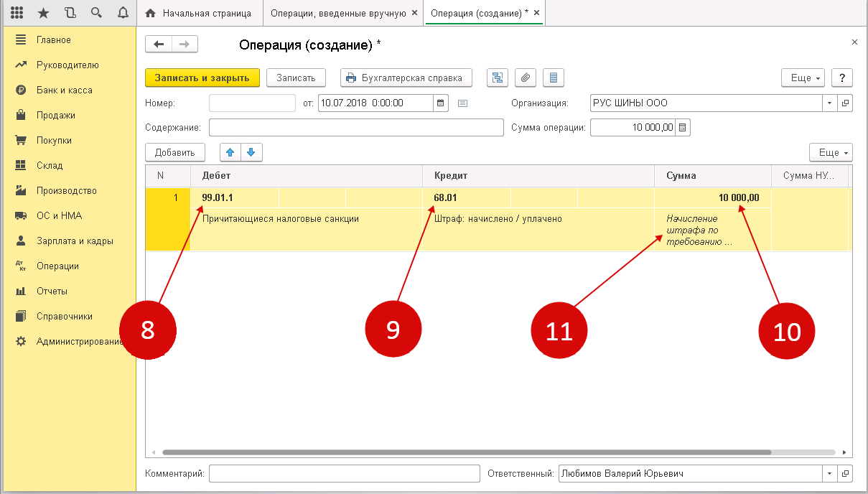Open calendar picker next to date
Image resolution: width=868 pixels, height=494 pixels.
442,103
